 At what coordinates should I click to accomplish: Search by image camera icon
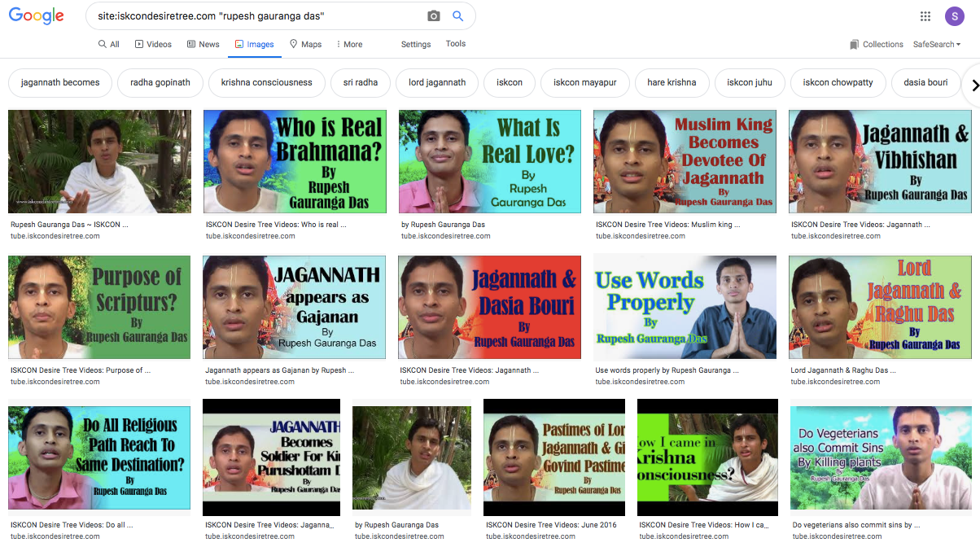pyautogui.click(x=434, y=16)
